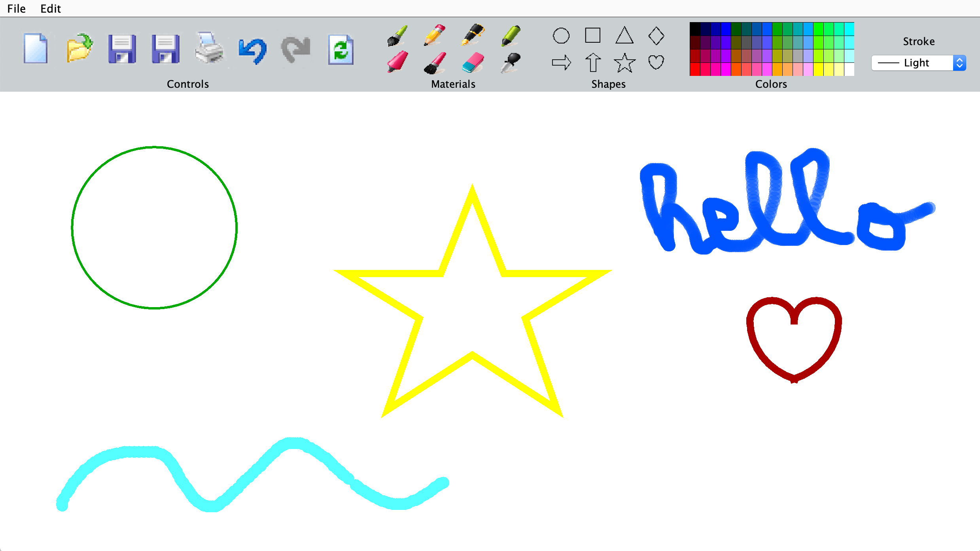Select the heart shape tool
This screenshot has width=980, height=551.
click(656, 62)
